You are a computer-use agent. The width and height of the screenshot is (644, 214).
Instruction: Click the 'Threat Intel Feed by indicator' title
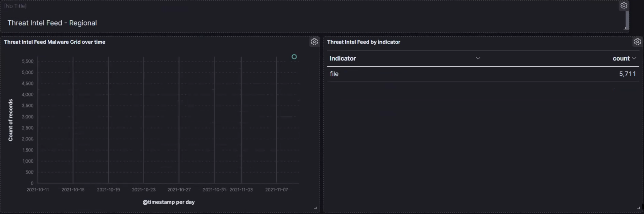[364, 42]
